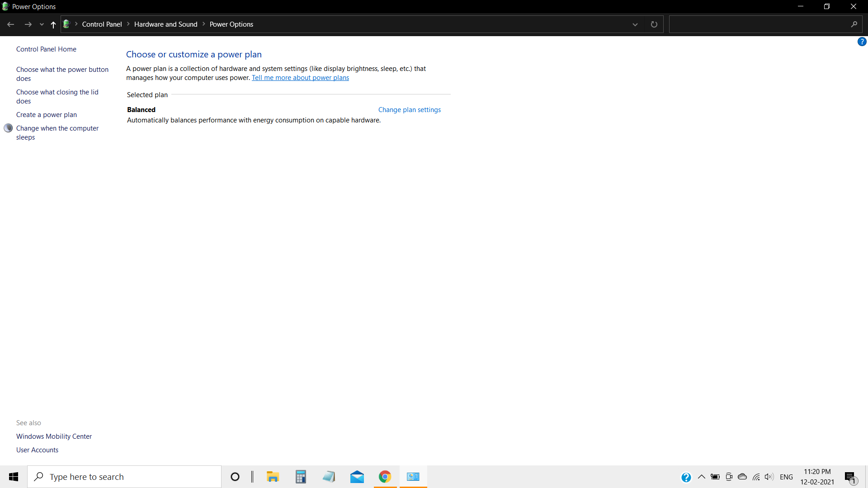Open the recent locations dropdown arrow
Viewport: 868px width, 488px height.
42,24
